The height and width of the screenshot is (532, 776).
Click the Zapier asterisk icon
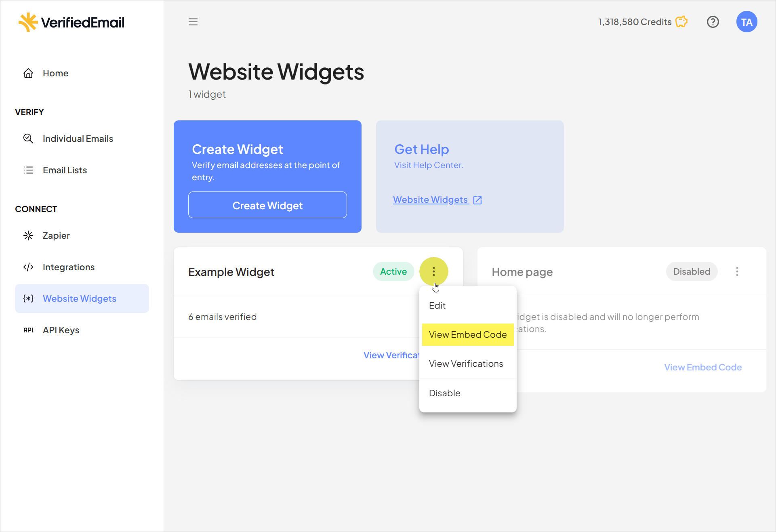28,236
